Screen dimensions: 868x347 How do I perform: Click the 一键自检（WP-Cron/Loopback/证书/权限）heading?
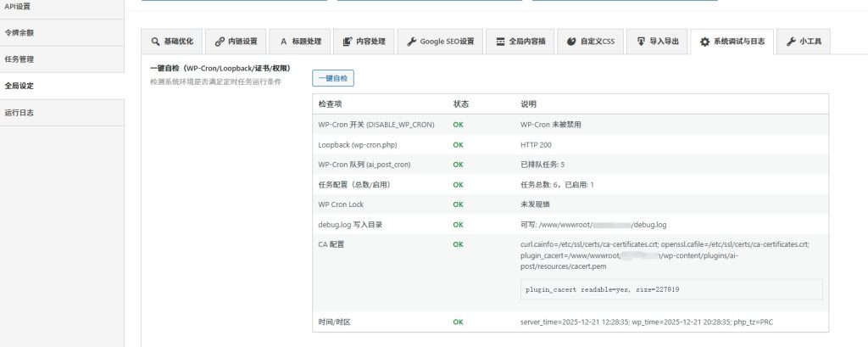point(221,68)
